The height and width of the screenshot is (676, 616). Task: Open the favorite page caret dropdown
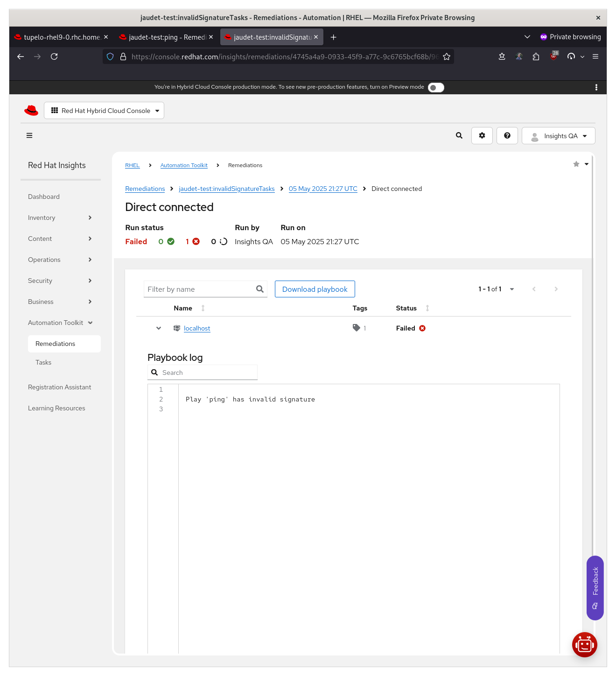tap(587, 164)
